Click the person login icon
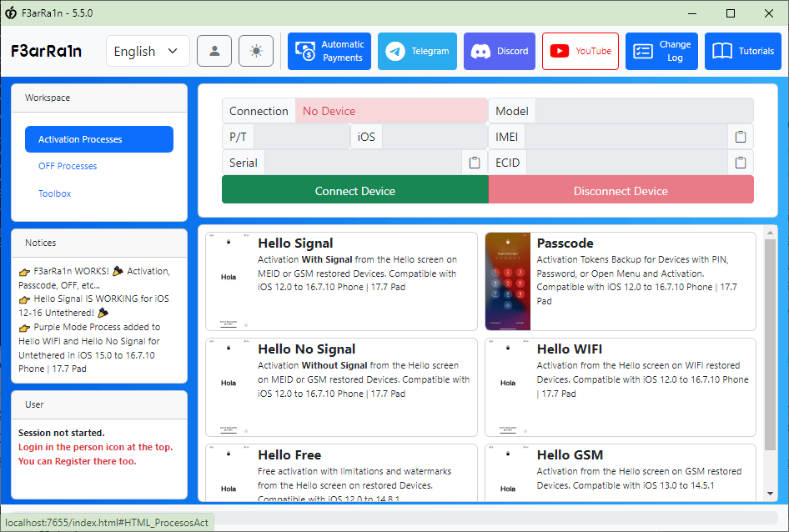The image size is (789, 532). pyautogui.click(x=214, y=51)
